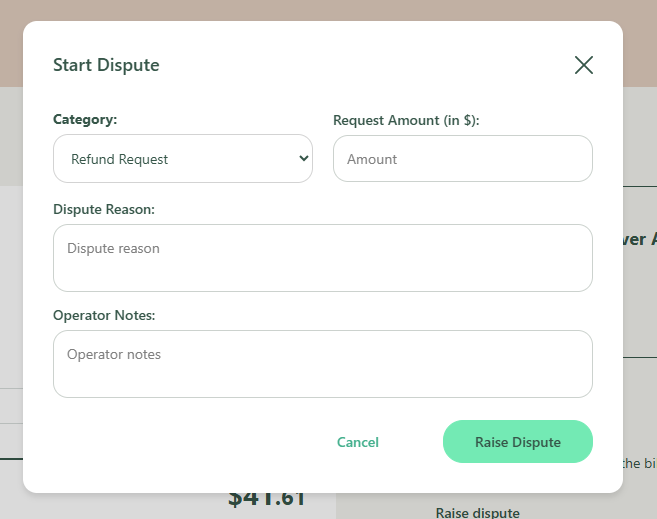The image size is (657, 519).
Task: Click into the Dispute reason text area
Action: point(322,258)
